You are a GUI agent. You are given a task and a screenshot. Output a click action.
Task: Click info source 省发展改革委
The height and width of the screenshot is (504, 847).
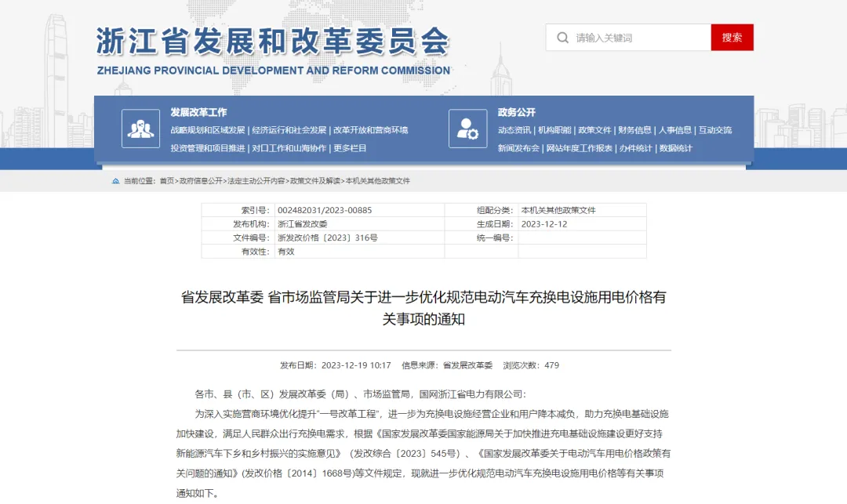coord(467,365)
